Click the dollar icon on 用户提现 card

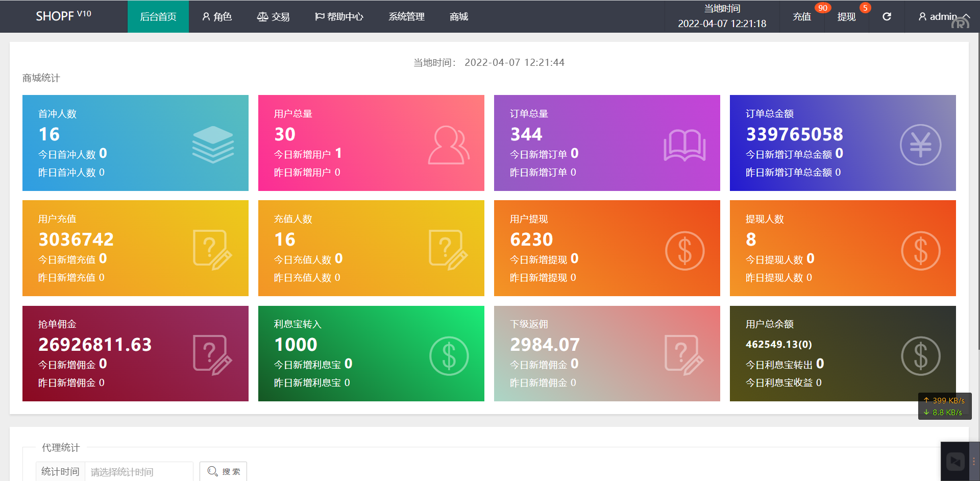coord(684,251)
